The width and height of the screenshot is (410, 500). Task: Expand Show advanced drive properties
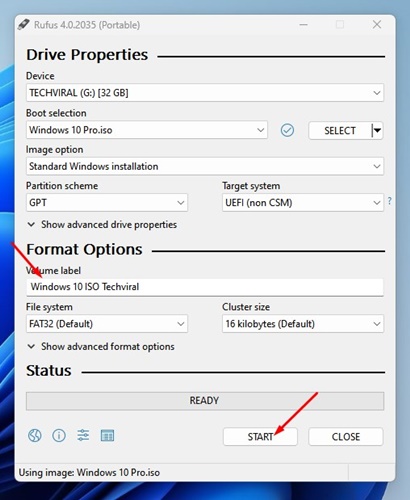pyautogui.click(x=102, y=225)
